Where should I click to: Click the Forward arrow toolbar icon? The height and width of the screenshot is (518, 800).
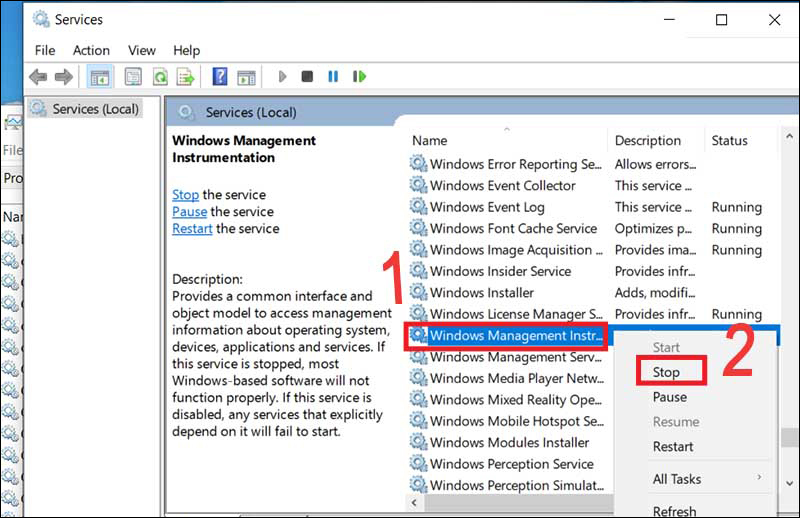(x=63, y=77)
